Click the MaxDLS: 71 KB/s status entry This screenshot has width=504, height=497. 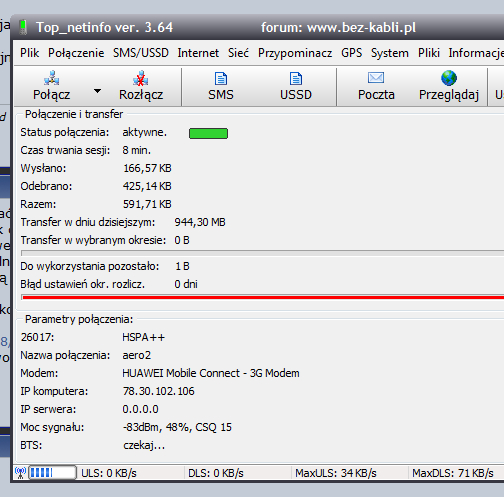pyautogui.click(x=453, y=473)
